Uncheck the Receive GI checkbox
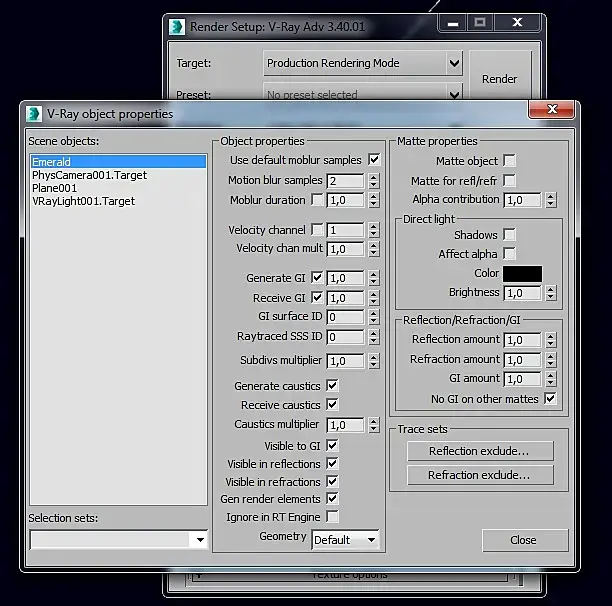 point(317,297)
